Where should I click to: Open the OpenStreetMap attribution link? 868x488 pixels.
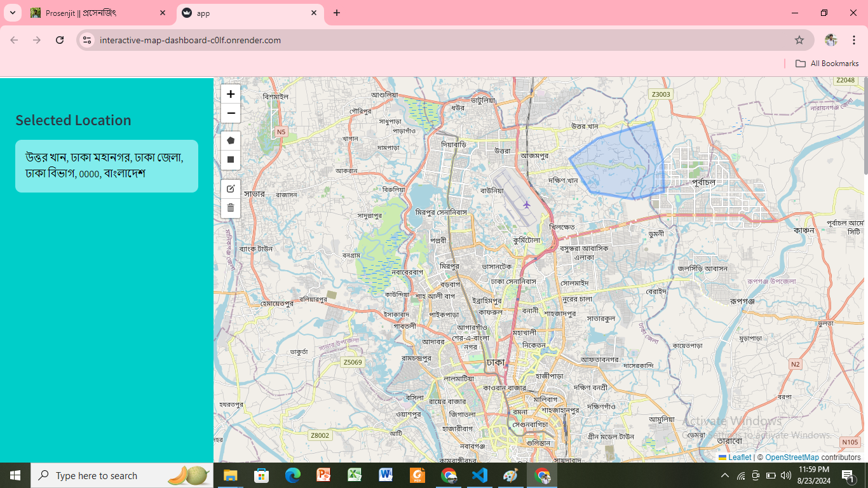[792, 457]
